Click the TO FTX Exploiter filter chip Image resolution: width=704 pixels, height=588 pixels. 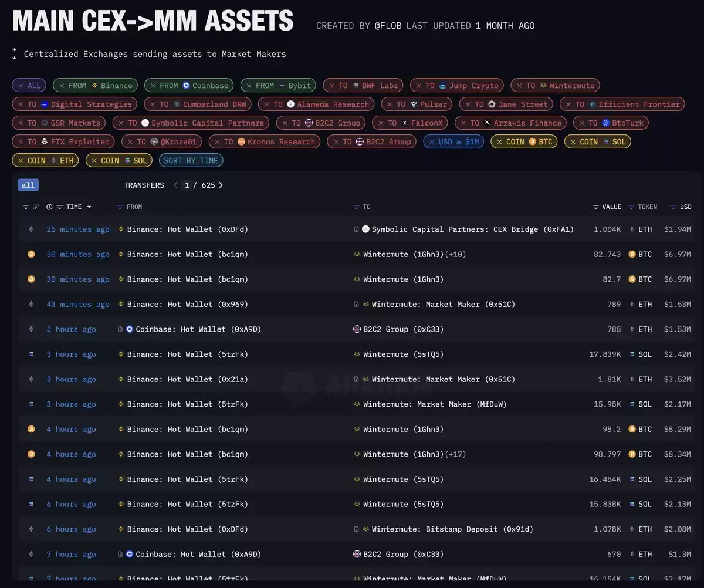[63, 141]
